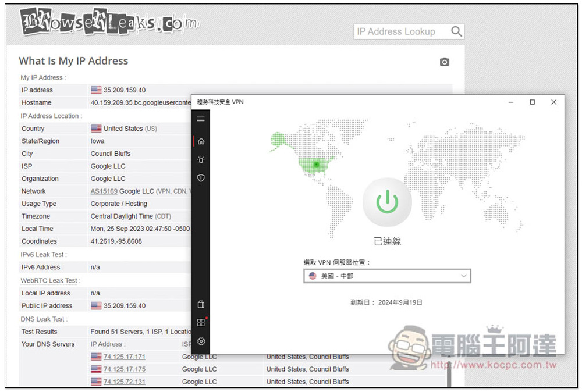Viewport: 582px width, 392px height.
Task: Open the VPN settings gear icon
Action: pos(201,341)
